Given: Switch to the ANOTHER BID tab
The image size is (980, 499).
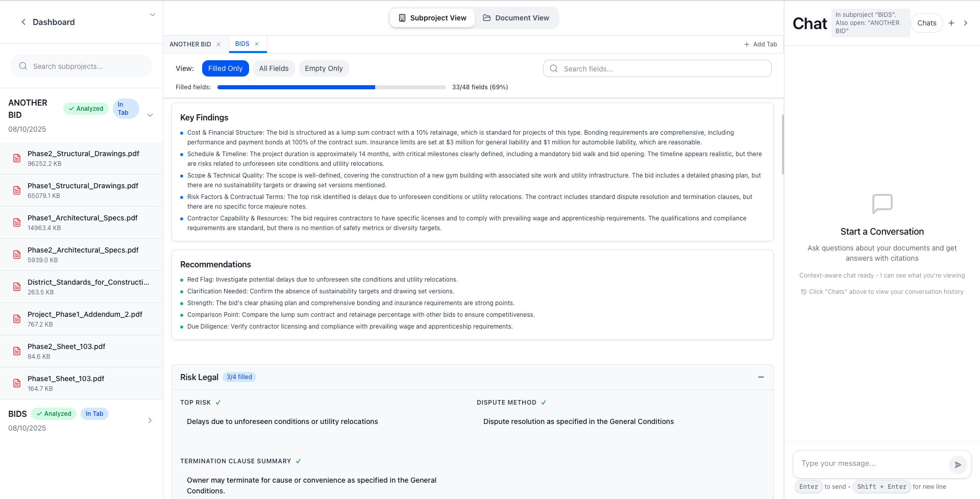Looking at the screenshot, I should [x=190, y=44].
